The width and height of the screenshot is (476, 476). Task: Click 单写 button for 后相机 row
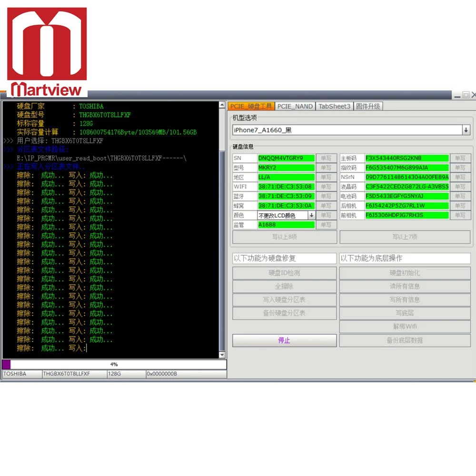460,206
